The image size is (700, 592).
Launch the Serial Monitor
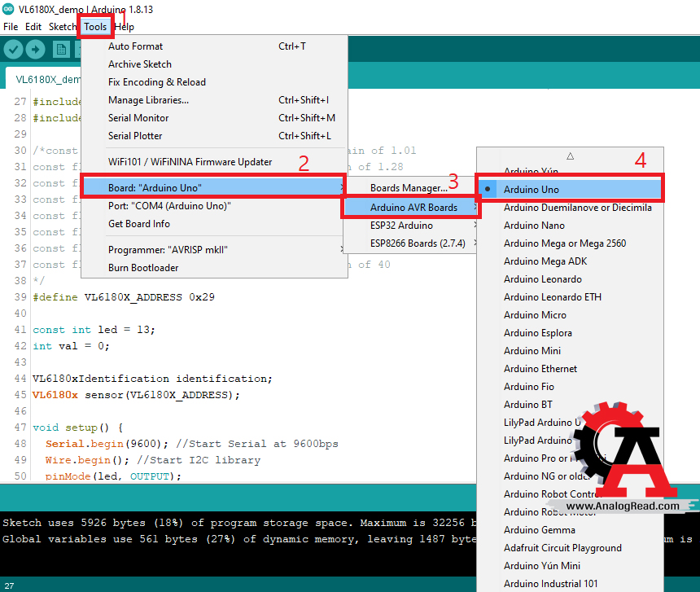tap(214, 118)
